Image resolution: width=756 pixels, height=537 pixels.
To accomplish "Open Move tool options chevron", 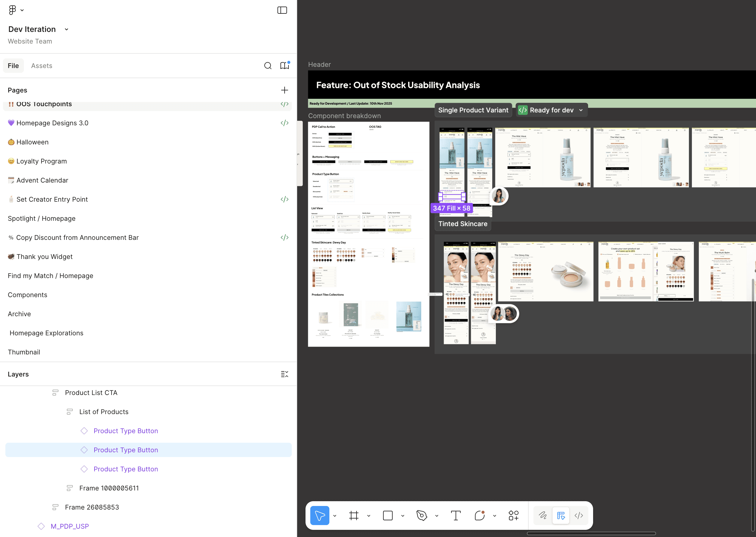I will [x=335, y=516].
